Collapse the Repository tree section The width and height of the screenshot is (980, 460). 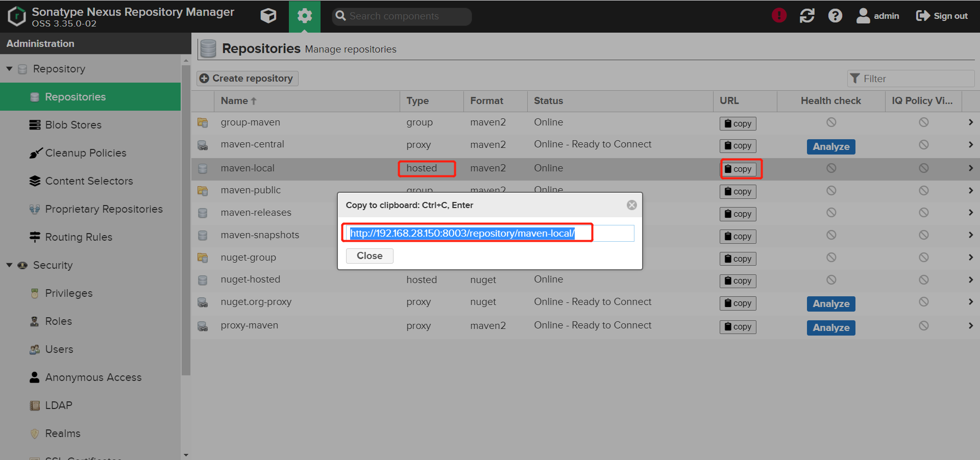pos(9,69)
